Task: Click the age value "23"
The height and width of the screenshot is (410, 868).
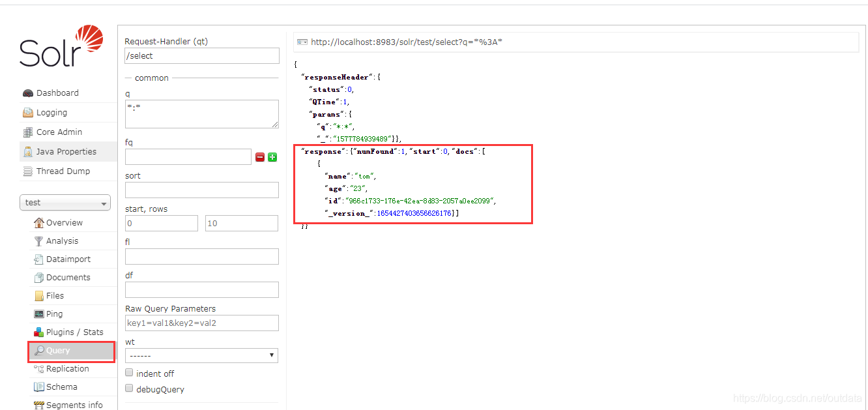Action: (358, 188)
